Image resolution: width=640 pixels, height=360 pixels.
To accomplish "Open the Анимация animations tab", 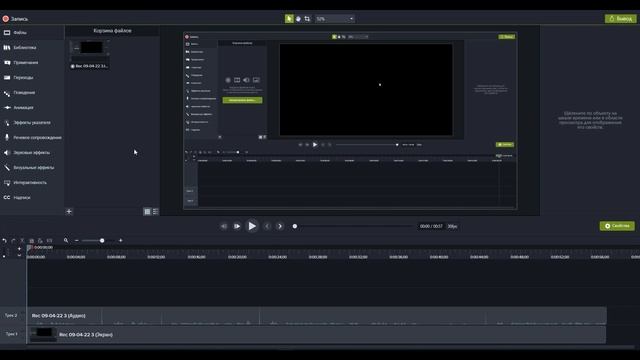I will tap(32, 108).
